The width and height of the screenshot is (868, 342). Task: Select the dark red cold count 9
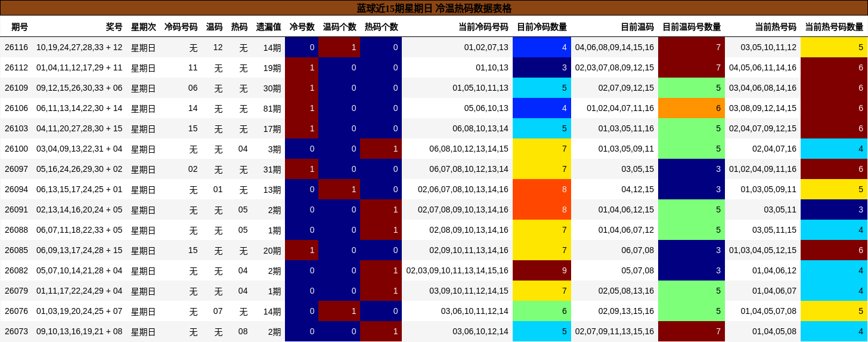tap(542, 270)
